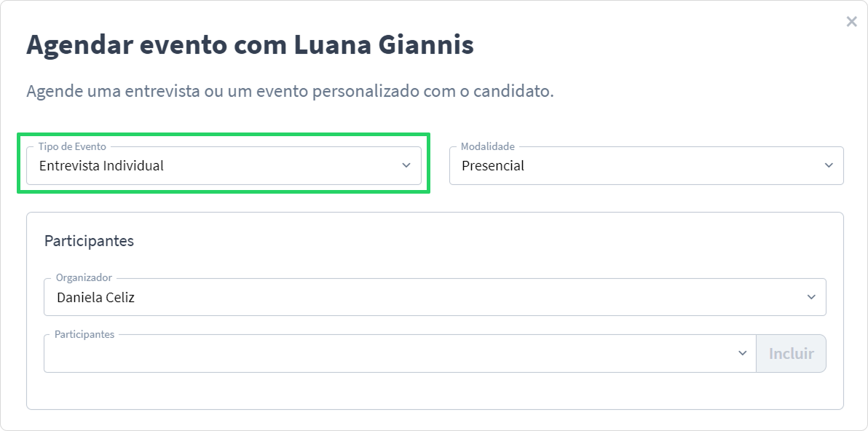Focus the empty Participantes input box
This screenshot has height=431, width=868.
(400, 354)
